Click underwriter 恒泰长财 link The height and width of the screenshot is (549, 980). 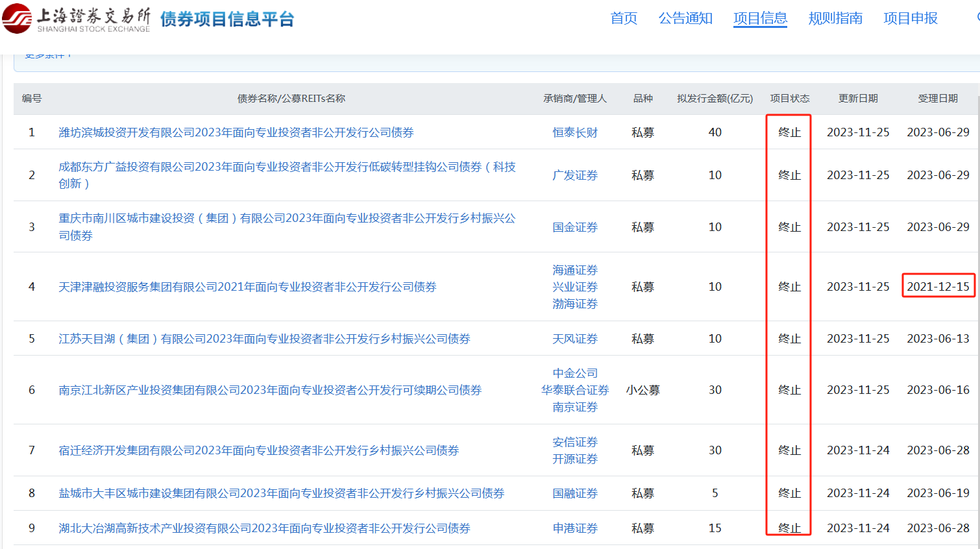pyautogui.click(x=575, y=132)
